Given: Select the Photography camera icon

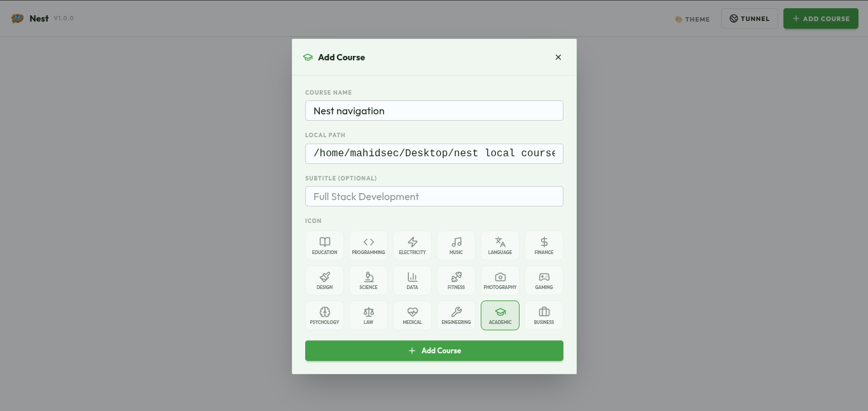Looking at the screenshot, I should (x=500, y=280).
